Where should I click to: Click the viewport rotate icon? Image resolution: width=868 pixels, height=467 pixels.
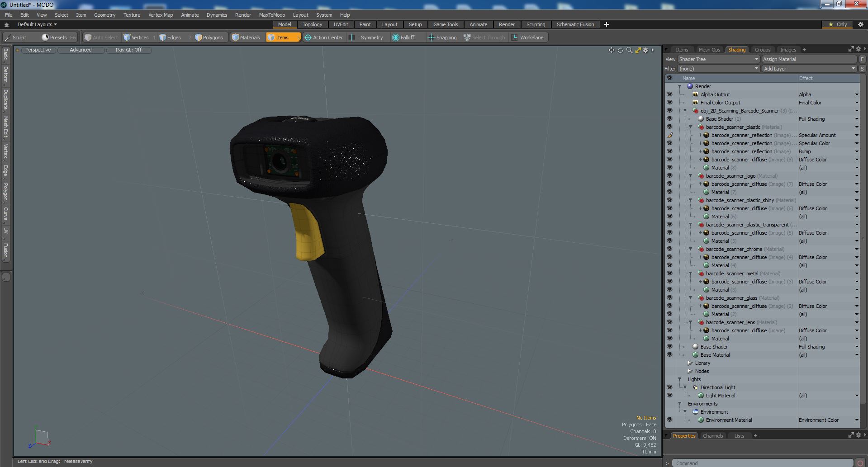pos(620,50)
